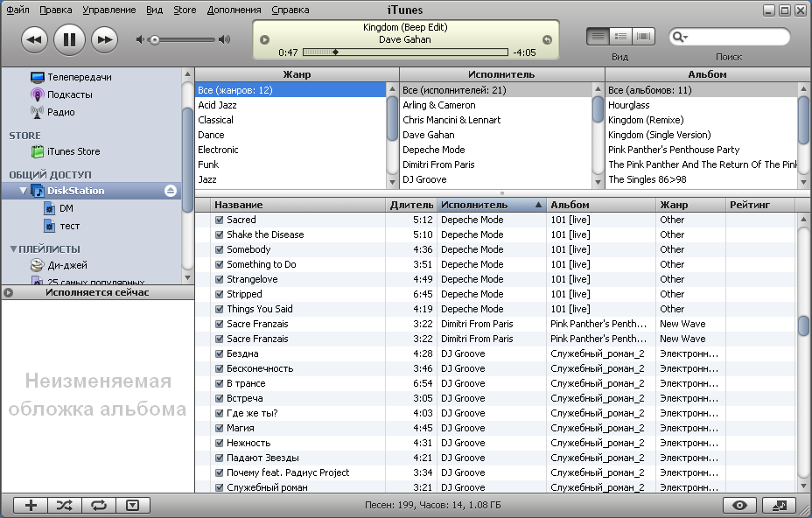This screenshot has height=518, width=812.
Task: Select Dimitri From Paris in artist browser
Action: (496, 164)
